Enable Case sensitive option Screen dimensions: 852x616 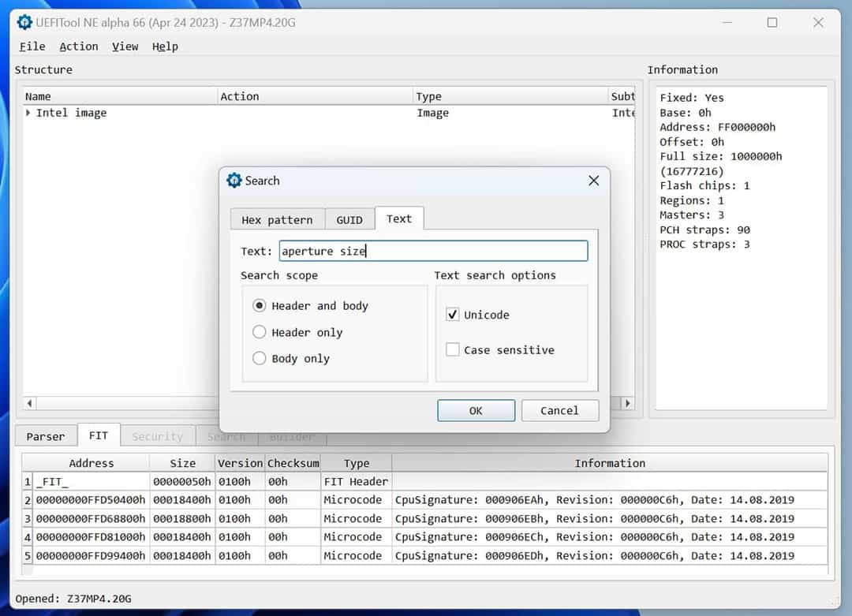tap(453, 349)
